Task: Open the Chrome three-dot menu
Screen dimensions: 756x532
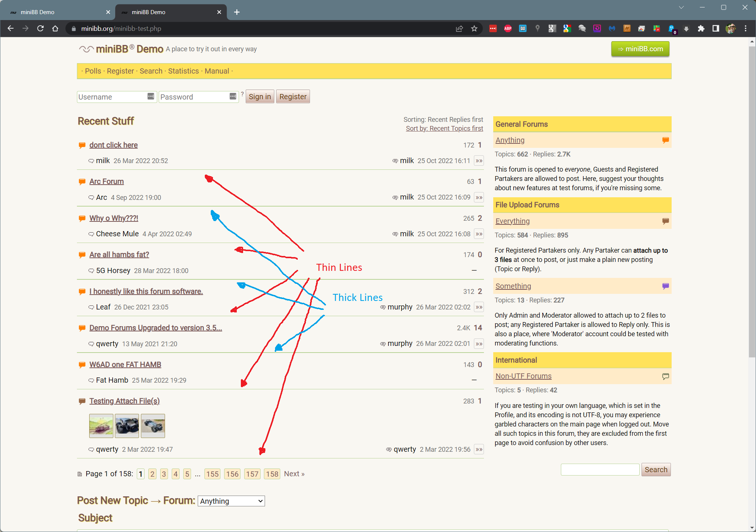Action: point(745,29)
